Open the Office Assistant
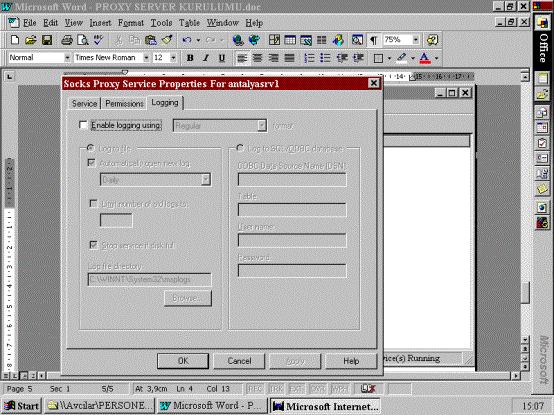The height and width of the screenshot is (415, 554). 432,40
